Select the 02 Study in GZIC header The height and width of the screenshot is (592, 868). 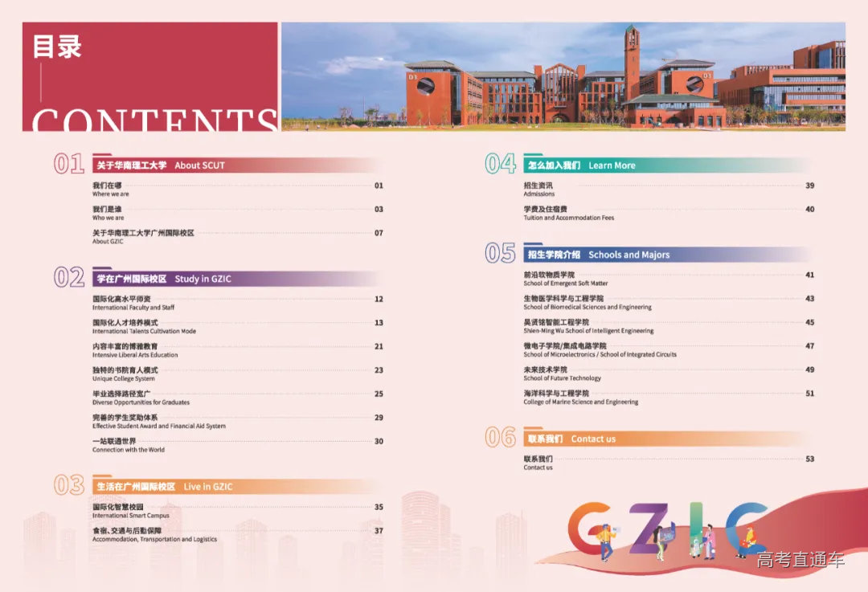(x=163, y=280)
